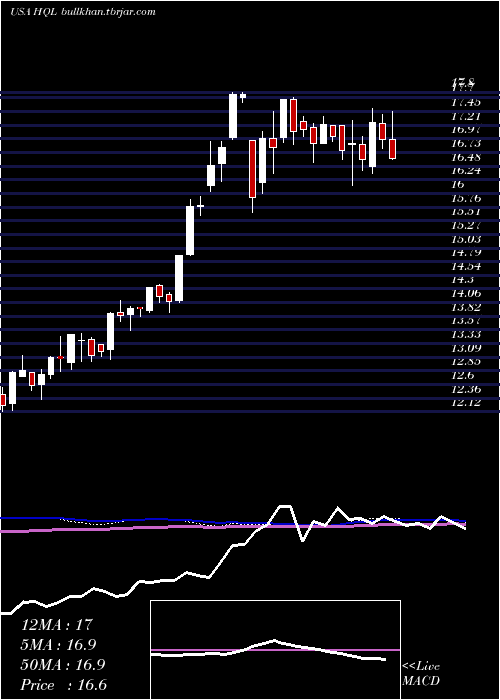The image size is (500, 700).
Task: Select the 17.21 price axis label
Action: point(466,117)
